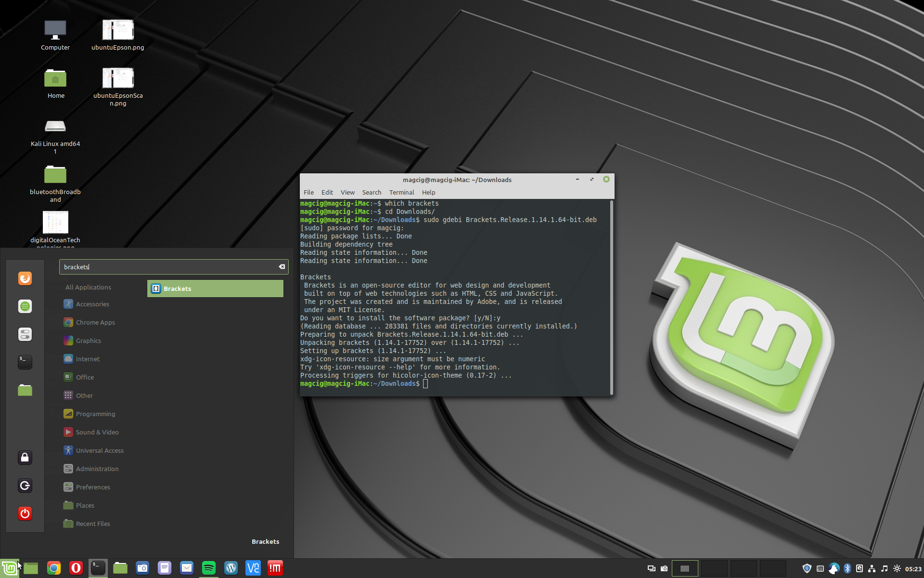Open the terminal Edit menu
Image resolution: width=924 pixels, height=578 pixels.
click(x=327, y=192)
